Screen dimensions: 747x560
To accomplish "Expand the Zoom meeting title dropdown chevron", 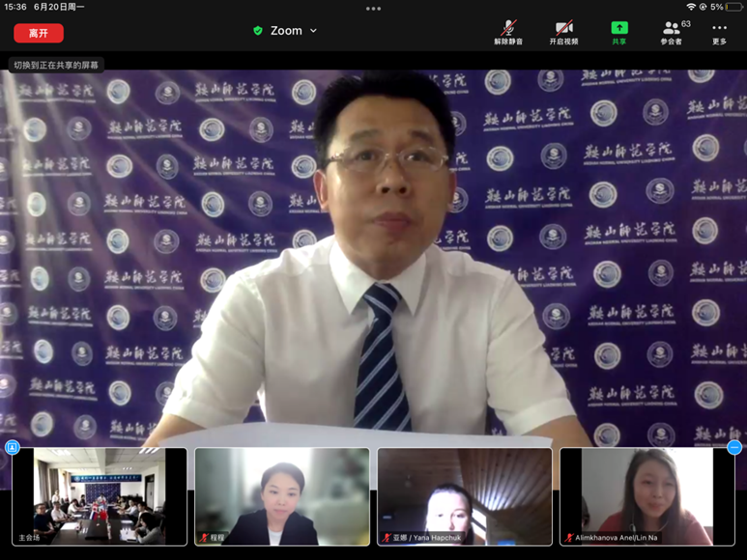I will tap(313, 31).
